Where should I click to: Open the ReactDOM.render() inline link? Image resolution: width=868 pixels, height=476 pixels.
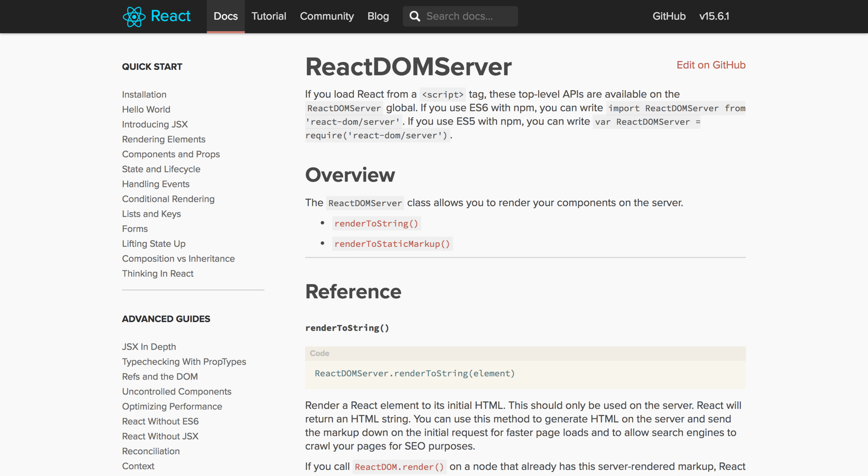coord(399,467)
